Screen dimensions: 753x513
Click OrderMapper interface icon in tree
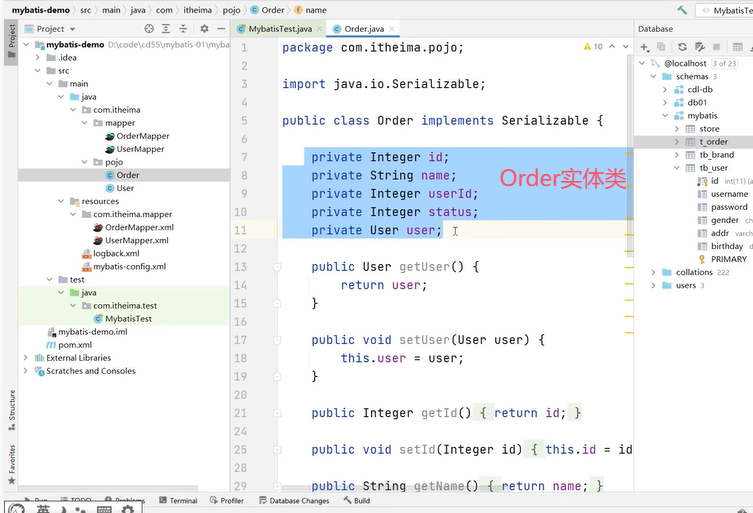click(x=110, y=136)
